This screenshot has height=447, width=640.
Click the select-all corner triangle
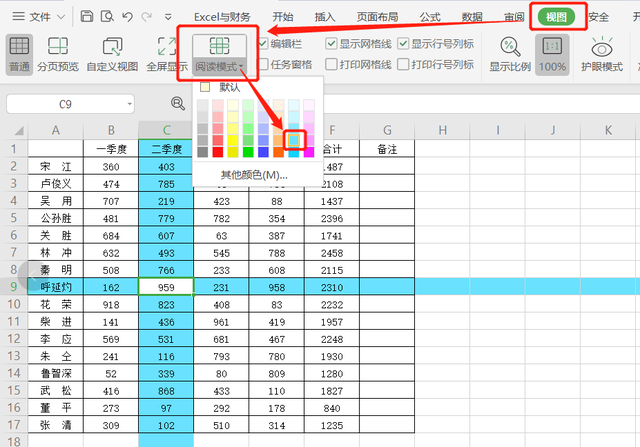(19, 131)
